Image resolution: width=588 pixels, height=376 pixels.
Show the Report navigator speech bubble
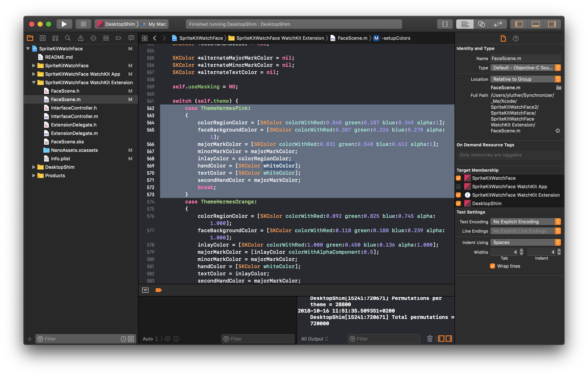[x=131, y=38]
